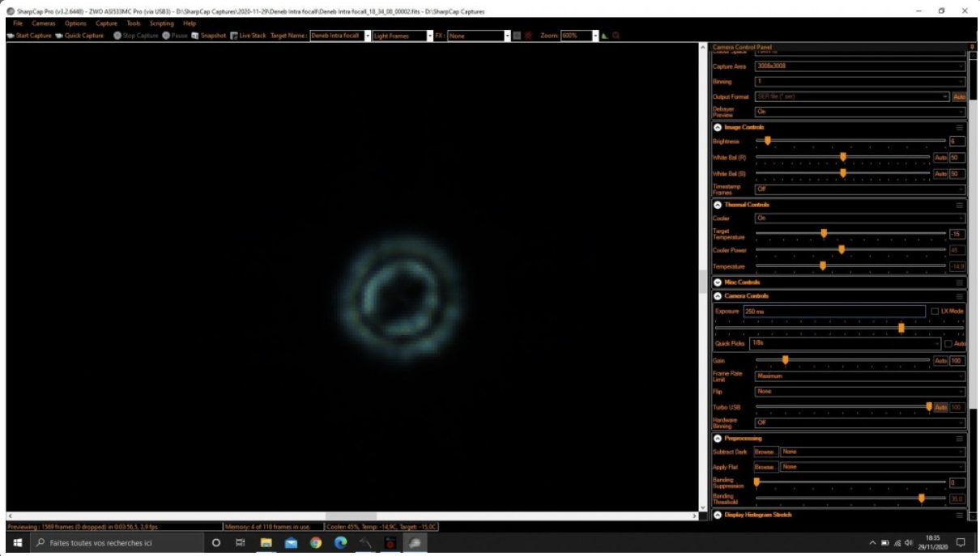Toggle Auto for Output Format
Viewport: 980px width, 556px height.
pos(958,96)
